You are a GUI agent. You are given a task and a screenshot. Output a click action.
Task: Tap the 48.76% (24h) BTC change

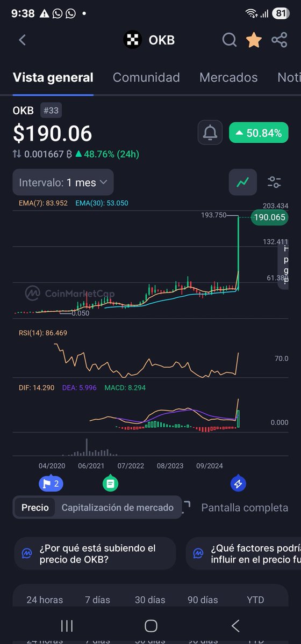point(107,154)
